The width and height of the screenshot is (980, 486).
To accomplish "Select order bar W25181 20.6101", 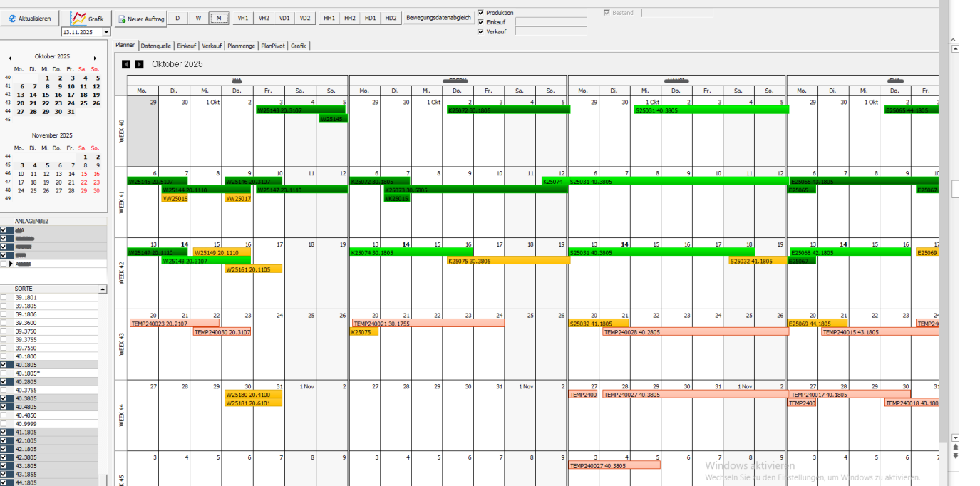I will click(x=253, y=403).
